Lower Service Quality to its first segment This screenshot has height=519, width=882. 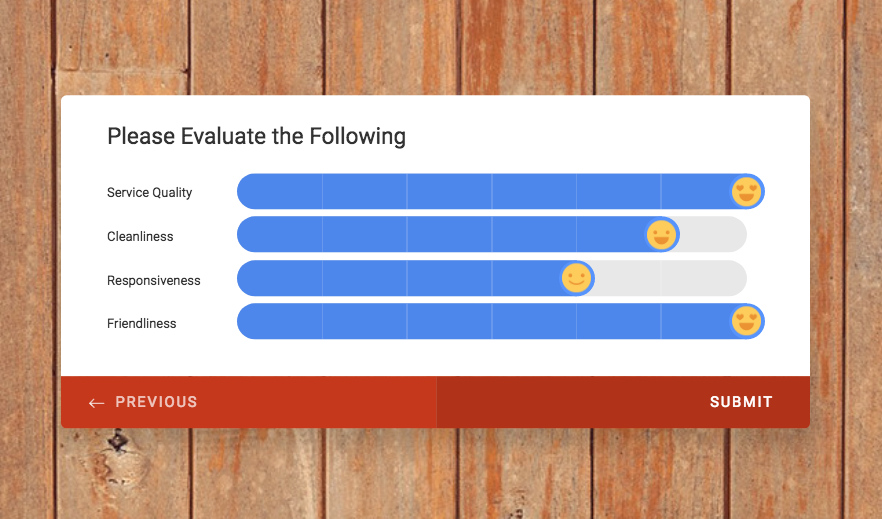point(280,192)
